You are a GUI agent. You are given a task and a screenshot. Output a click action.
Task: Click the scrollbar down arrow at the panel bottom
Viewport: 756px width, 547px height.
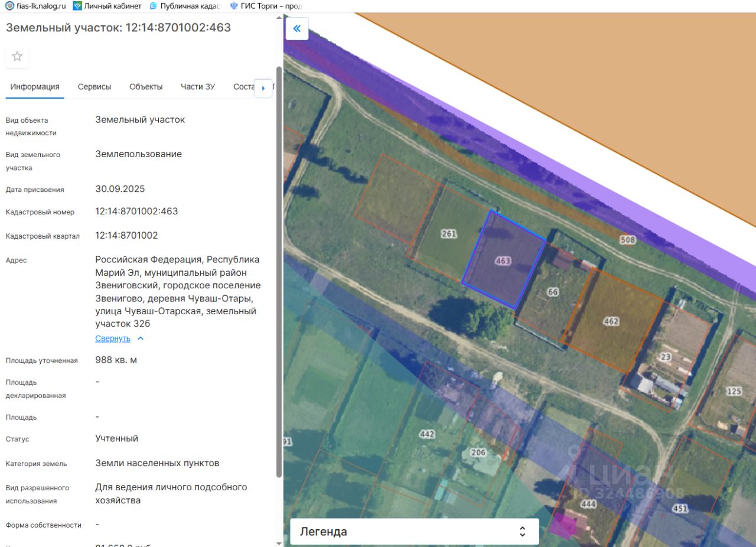click(279, 543)
